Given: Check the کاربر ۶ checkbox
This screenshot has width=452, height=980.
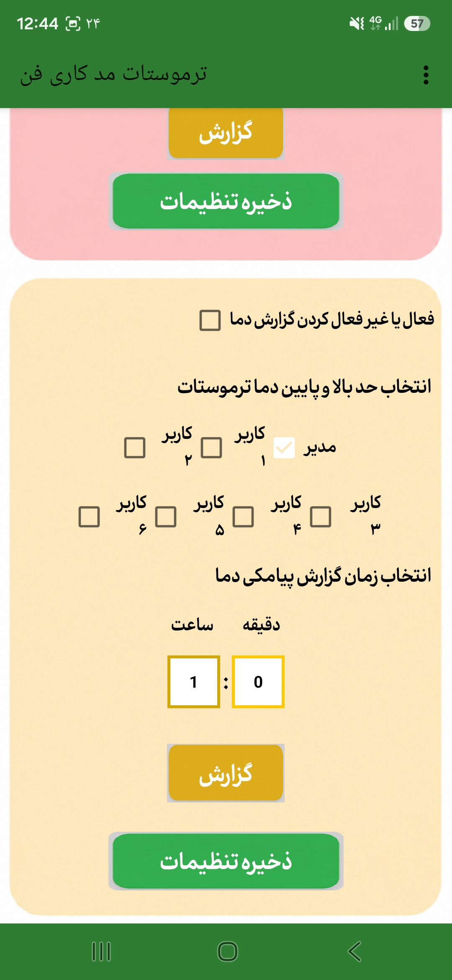Looking at the screenshot, I should [x=89, y=516].
